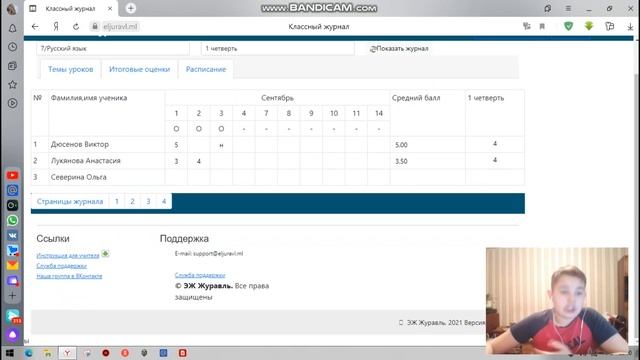Close the Классный журнал tab

[110, 8]
